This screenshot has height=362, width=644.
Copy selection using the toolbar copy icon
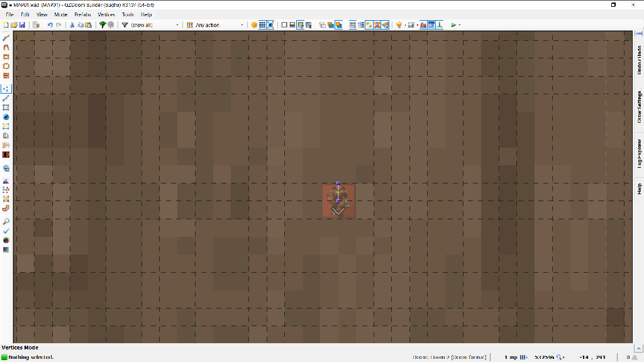click(x=80, y=25)
